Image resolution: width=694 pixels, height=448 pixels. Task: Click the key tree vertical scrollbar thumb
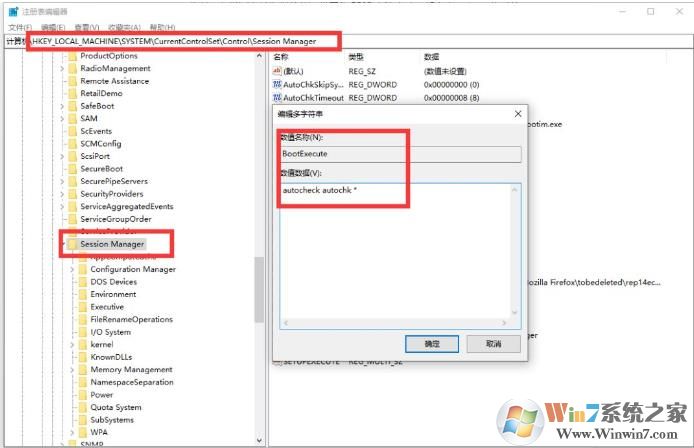pyautogui.click(x=259, y=290)
